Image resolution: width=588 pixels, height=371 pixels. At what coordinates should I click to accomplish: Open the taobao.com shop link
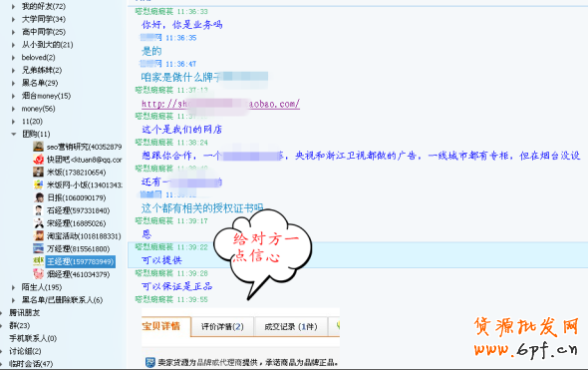click(x=220, y=104)
